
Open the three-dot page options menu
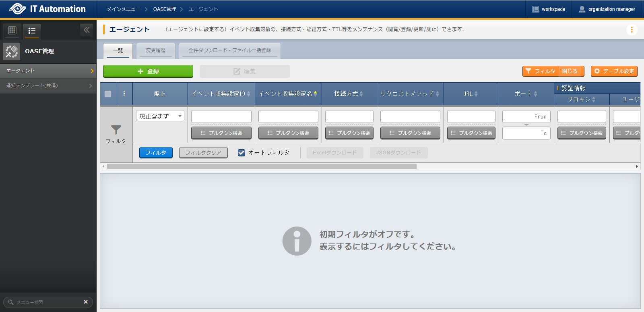click(632, 30)
